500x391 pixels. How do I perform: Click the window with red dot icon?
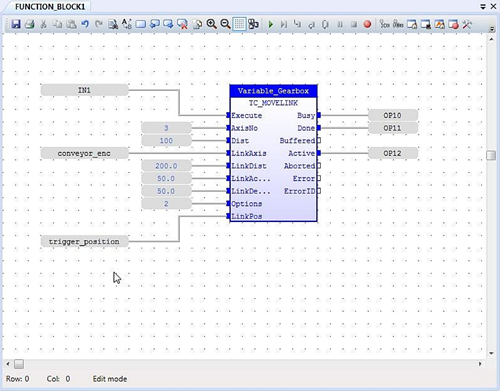click(x=453, y=24)
